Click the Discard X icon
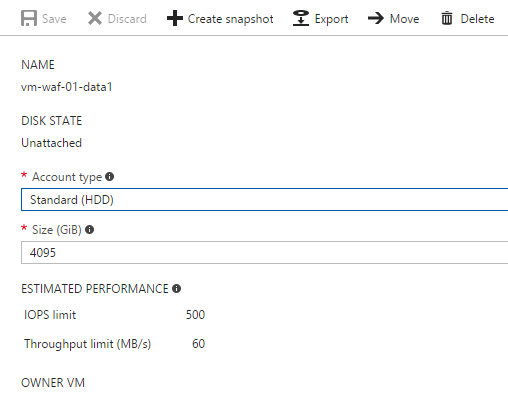 coord(95,18)
